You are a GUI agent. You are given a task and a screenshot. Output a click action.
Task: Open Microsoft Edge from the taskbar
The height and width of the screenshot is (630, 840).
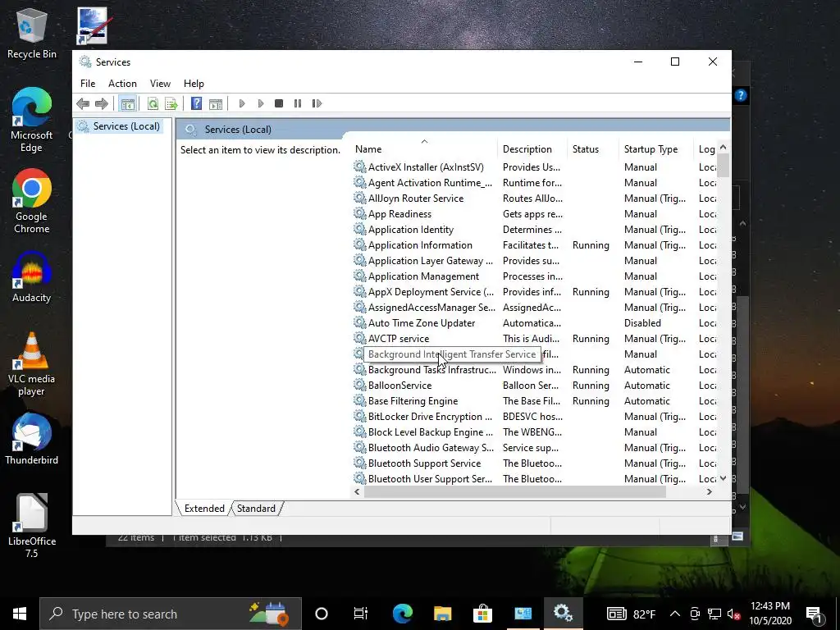point(402,614)
